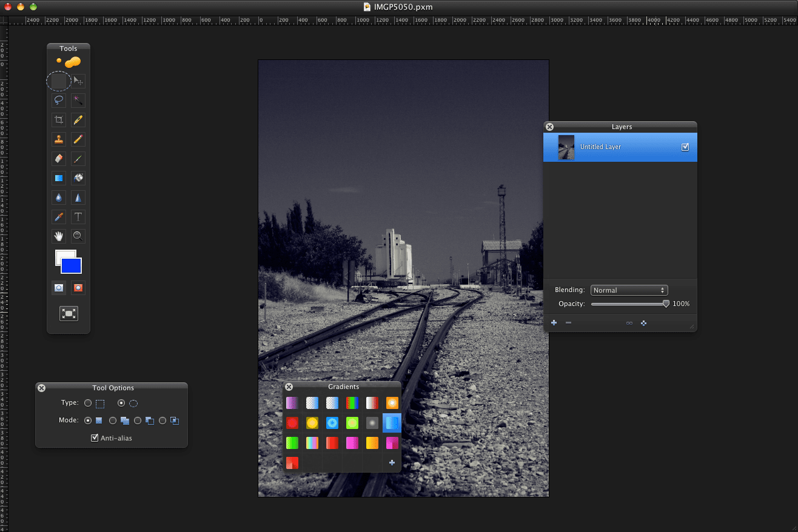Select the Hand tool
This screenshot has width=798, height=532.
[59, 236]
